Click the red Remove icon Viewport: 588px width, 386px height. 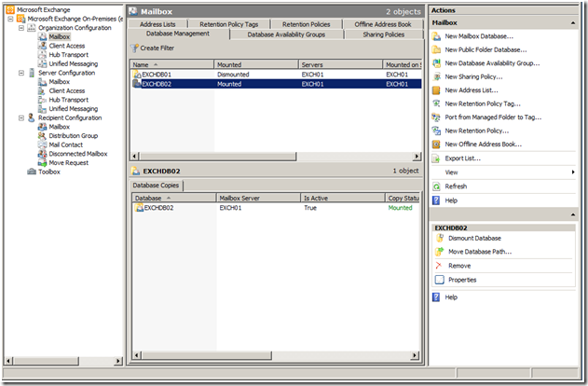439,266
